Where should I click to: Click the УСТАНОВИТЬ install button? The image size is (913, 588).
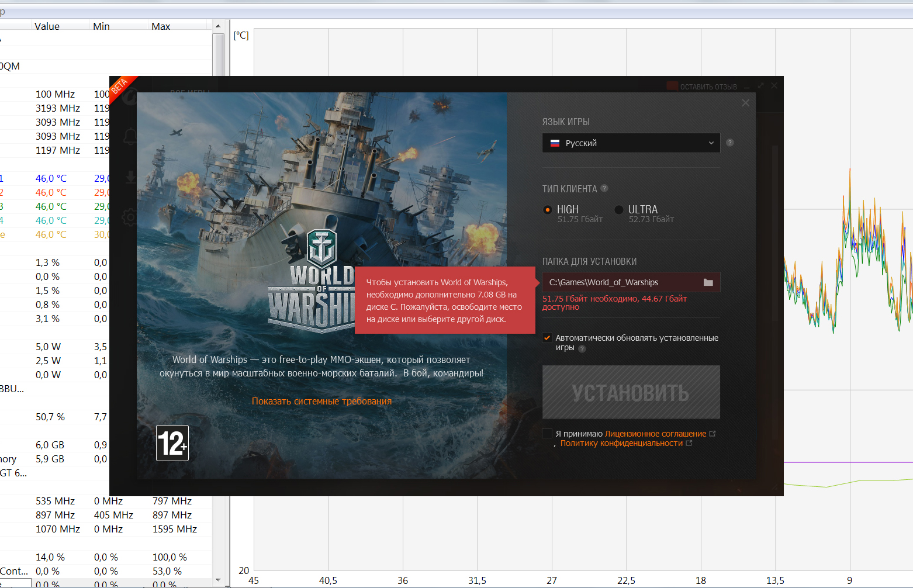(x=631, y=392)
